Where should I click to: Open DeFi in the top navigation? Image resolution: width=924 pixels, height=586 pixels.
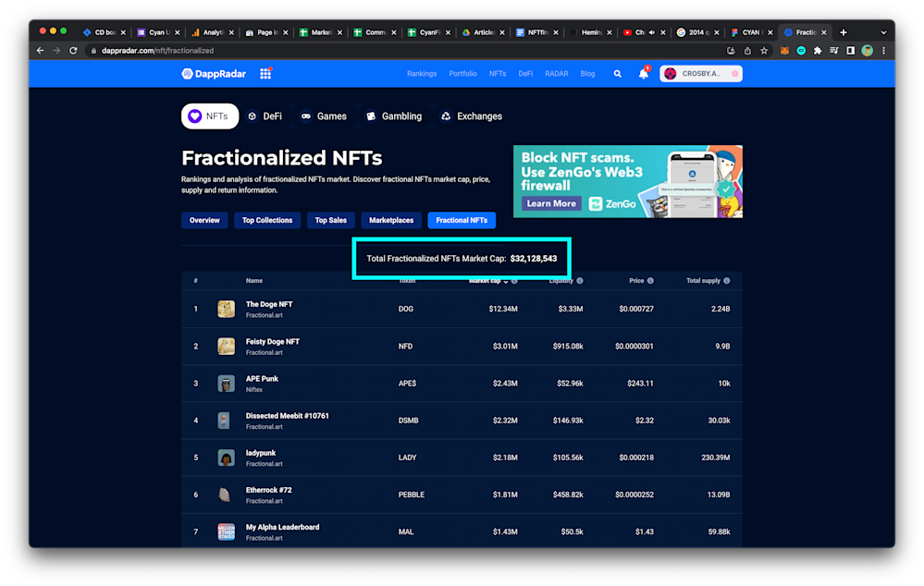click(x=525, y=74)
